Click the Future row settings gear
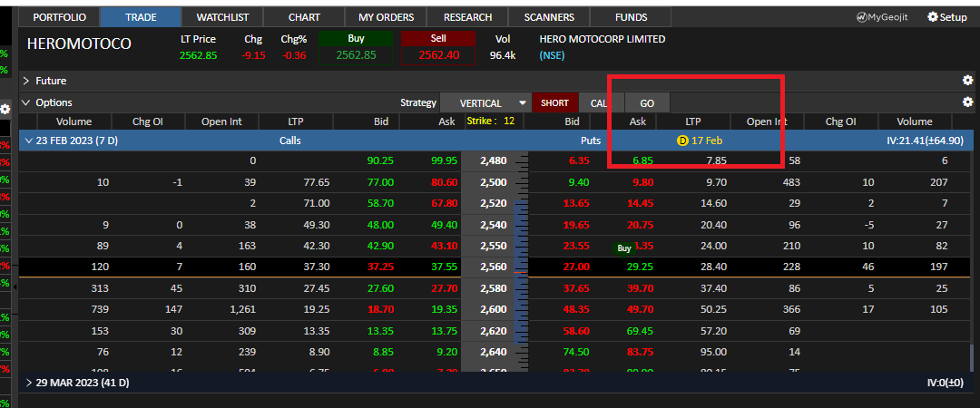 tap(967, 81)
